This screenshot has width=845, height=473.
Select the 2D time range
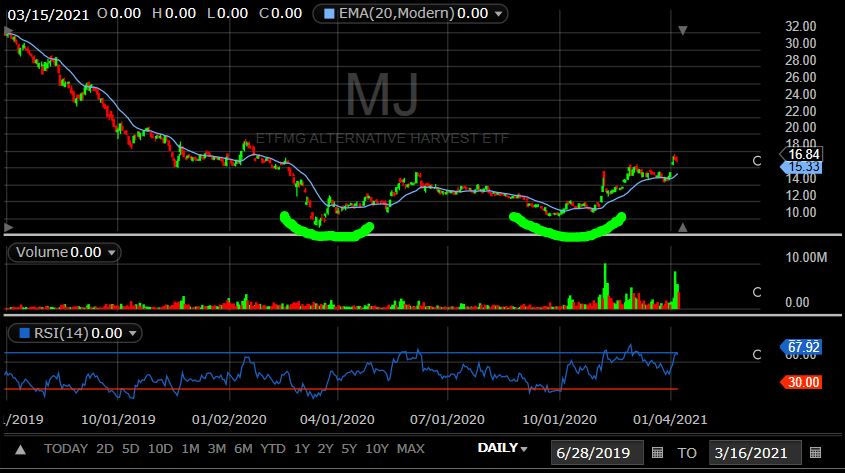click(x=105, y=449)
